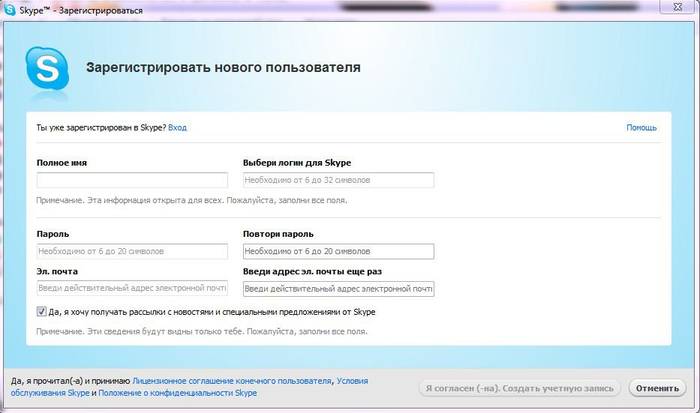The height and width of the screenshot is (413, 700).
Task: Click the large Skype logo in header
Action: [47, 69]
